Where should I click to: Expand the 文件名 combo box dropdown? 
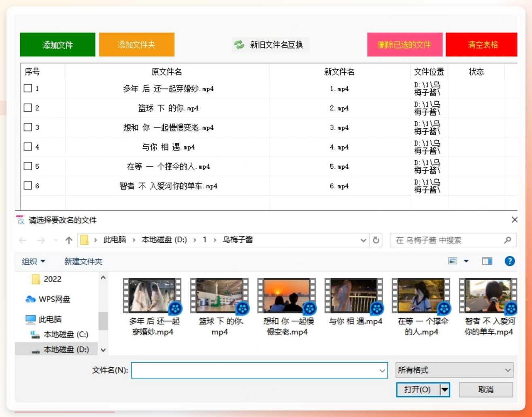point(382,370)
